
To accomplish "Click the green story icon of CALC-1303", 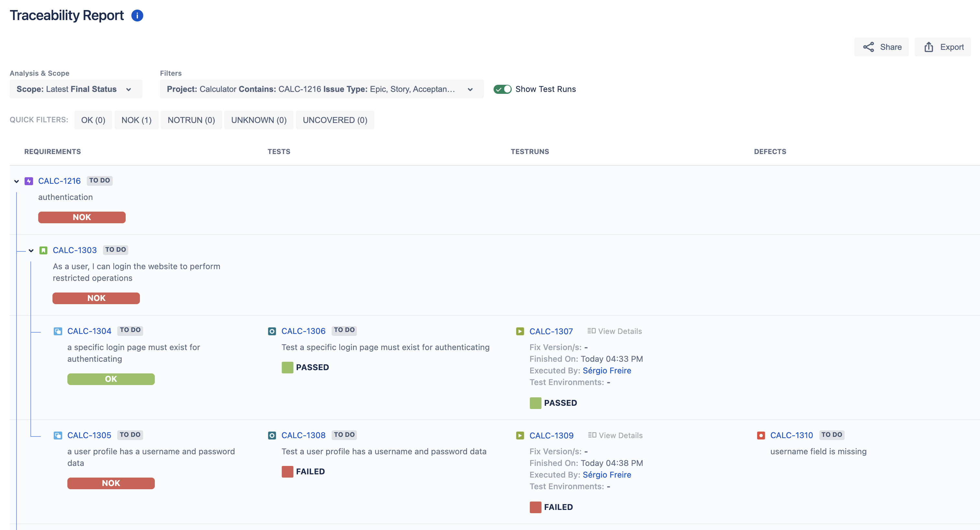I will 43,250.
